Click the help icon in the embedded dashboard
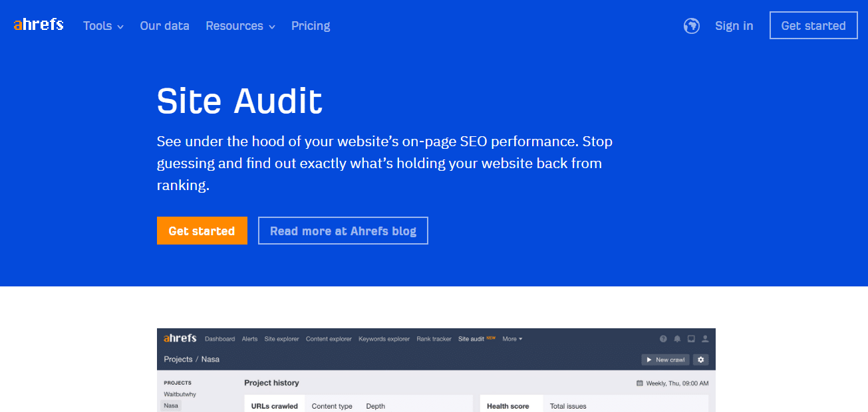The width and height of the screenshot is (868, 412). (663, 339)
